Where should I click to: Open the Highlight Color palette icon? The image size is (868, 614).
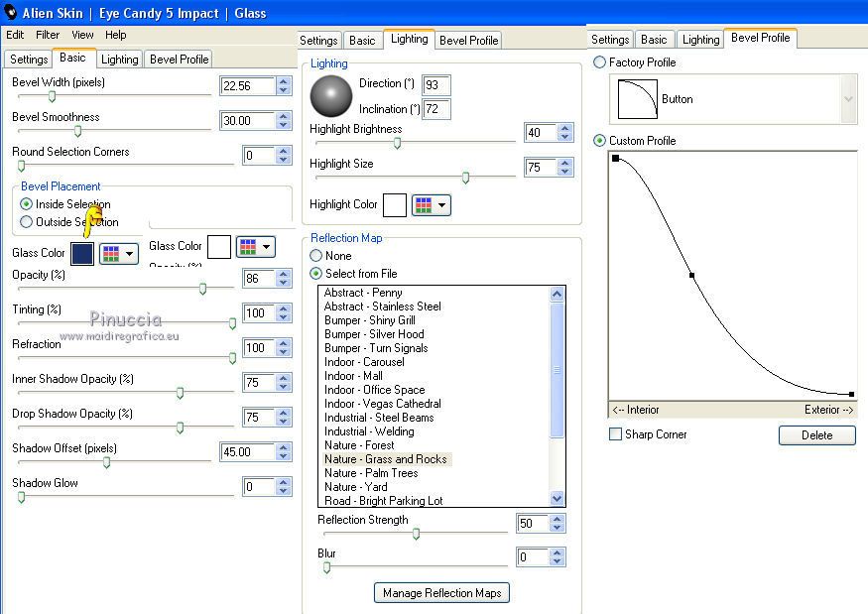point(424,205)
